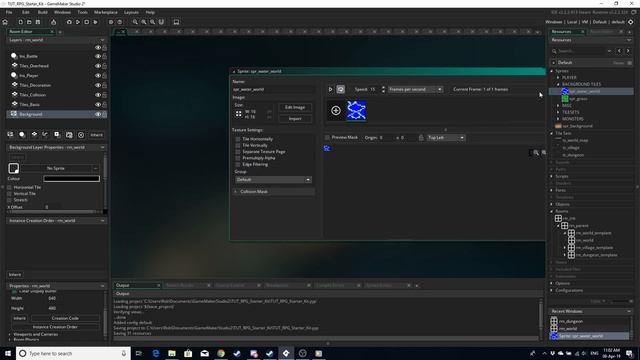Image resolution: width=640 pixels, height=360 pixels.
Task: Play the sprite animation preview
Action: (x=331, y=89)
